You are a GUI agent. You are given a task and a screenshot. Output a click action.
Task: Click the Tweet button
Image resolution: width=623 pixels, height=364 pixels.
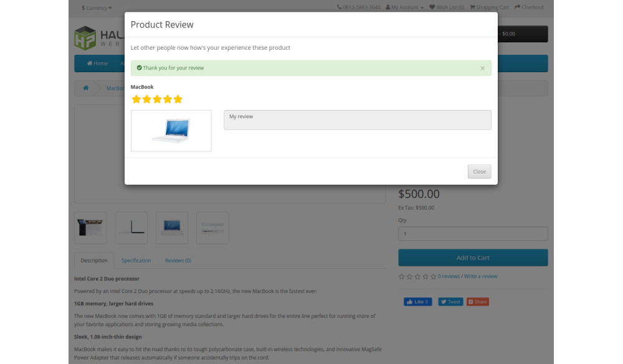(x=450, y=302)
